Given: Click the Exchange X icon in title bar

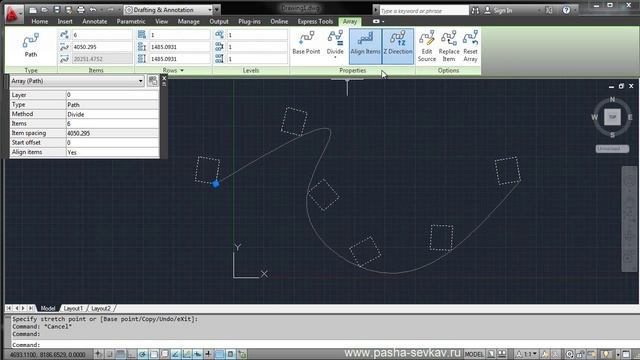Looking at the screenshot, I should tap(549, 10).
